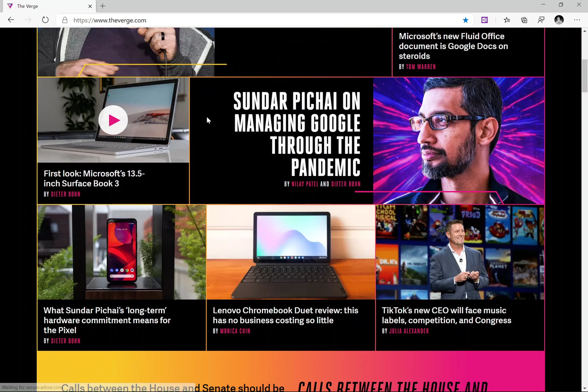Open Julia Alexander author page

coord(409,331)
